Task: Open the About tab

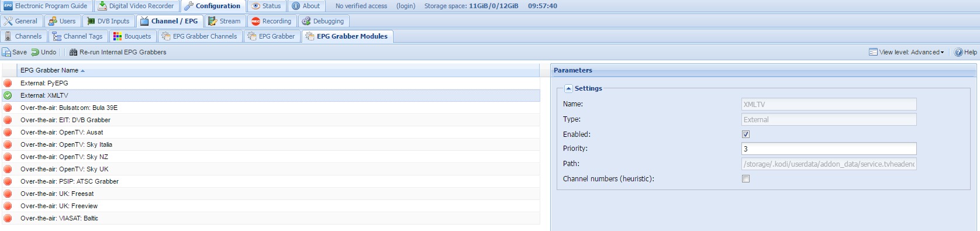Action: pos(306,6)
